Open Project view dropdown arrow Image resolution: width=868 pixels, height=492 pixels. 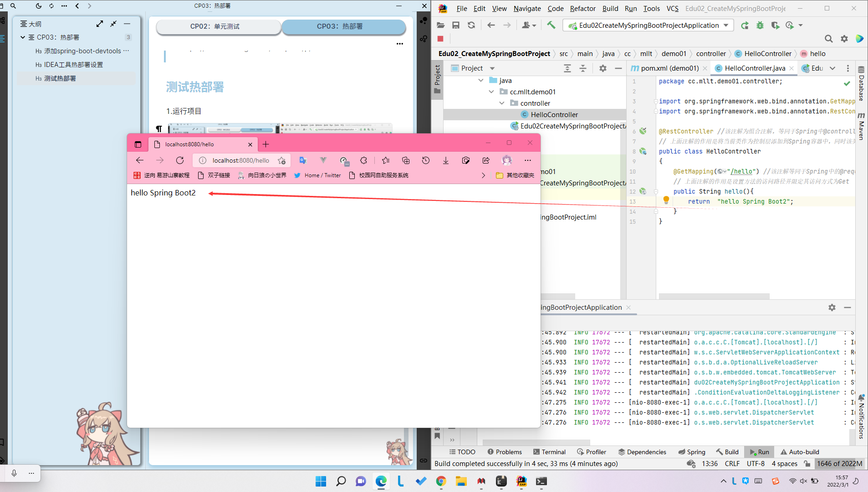pyautogui.click(x=492, y=68)
